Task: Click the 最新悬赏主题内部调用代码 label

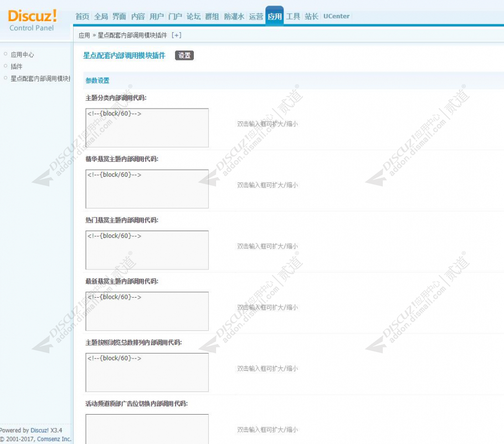Action: [x=122, y=281]
